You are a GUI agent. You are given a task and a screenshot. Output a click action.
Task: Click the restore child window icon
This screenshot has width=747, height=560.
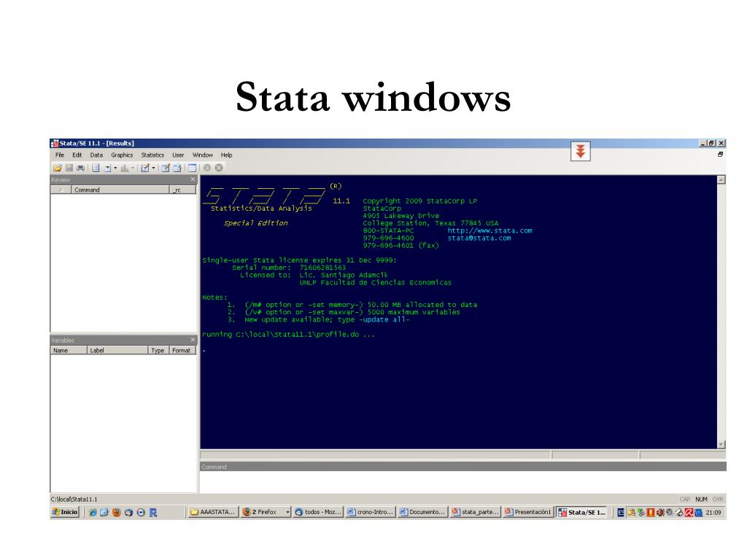pyautogui.click(x=720, y=155)
